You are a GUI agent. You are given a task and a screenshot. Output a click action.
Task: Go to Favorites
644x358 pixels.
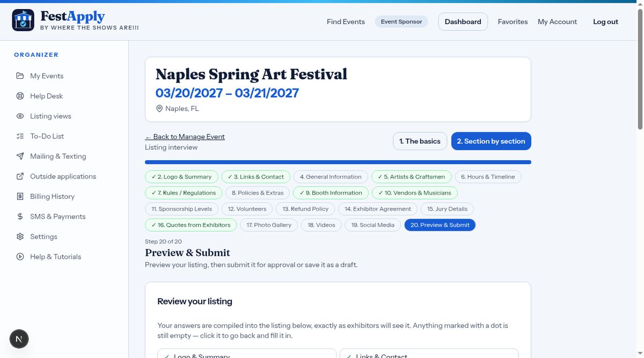tap(513, 21)
